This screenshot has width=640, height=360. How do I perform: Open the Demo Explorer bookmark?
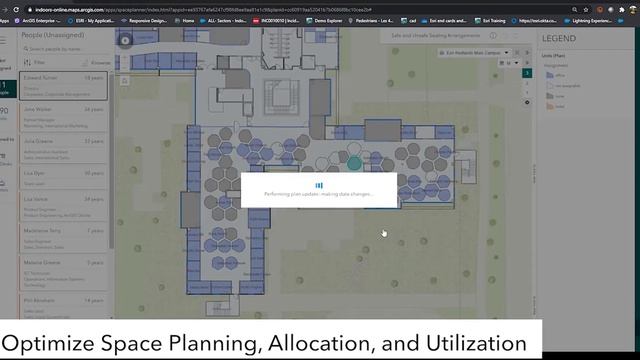[324, 20]
